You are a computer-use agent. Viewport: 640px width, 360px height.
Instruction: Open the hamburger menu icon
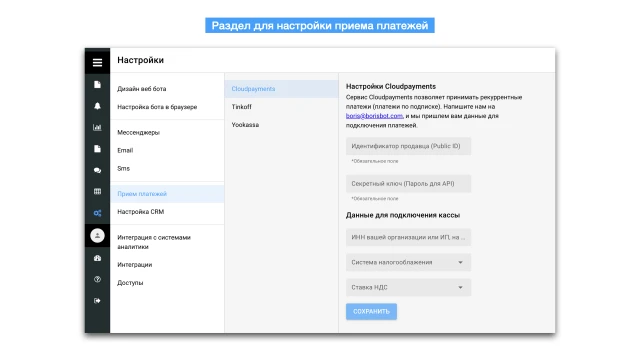click(x=97, y=62)
